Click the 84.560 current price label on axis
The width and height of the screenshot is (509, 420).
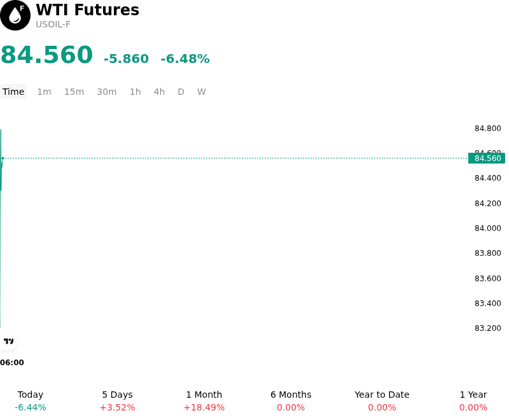[487, 158]
